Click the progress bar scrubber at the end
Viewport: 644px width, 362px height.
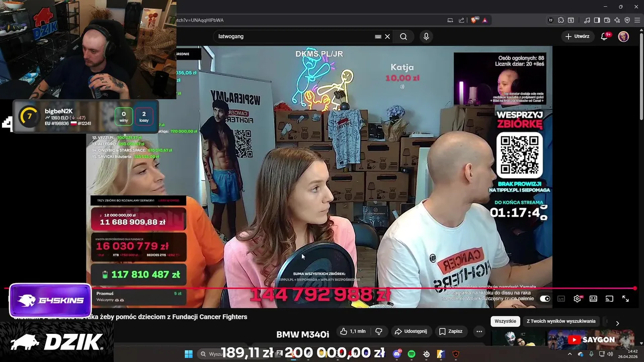tap(635, 288)
